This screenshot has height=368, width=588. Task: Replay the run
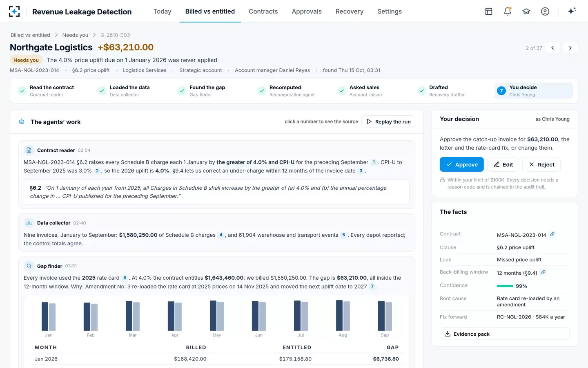tap(388, 121)
